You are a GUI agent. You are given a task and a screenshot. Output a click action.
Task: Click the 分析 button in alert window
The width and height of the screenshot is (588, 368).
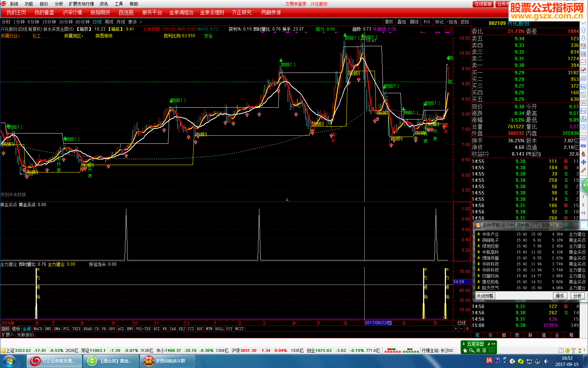click(577, 296)
